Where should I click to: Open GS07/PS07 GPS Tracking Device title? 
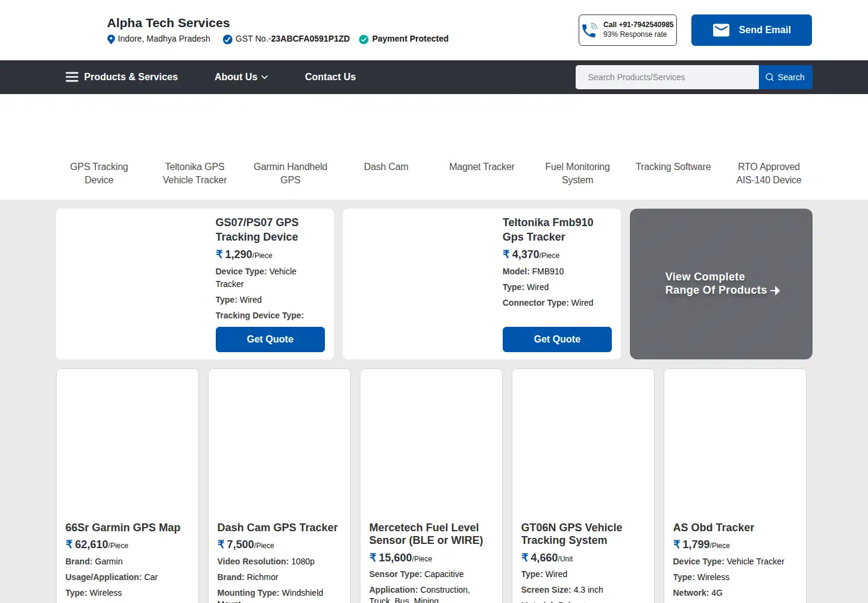point(257,230)
